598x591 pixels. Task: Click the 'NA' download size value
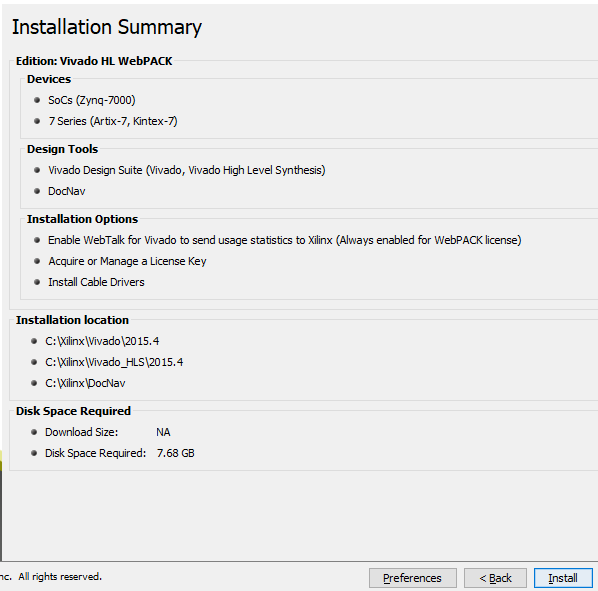tap(163, 432)
